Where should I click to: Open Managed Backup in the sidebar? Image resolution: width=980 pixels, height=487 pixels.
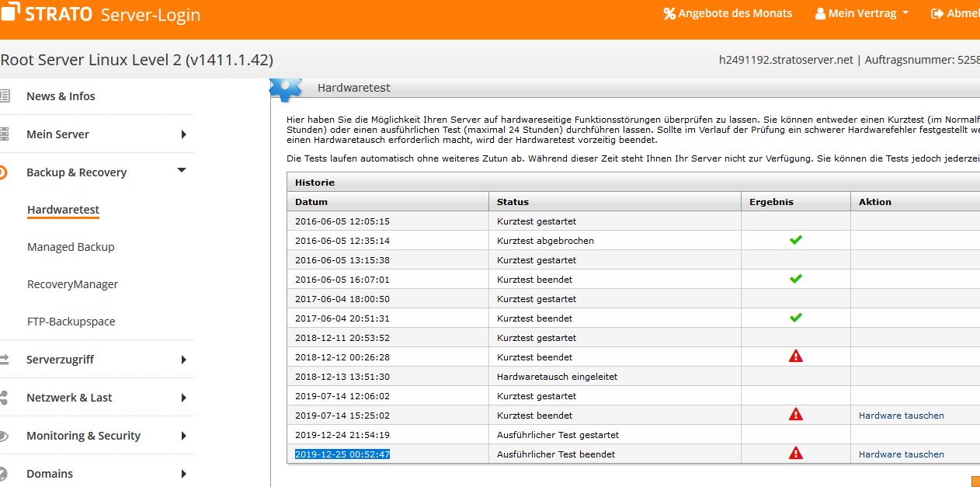tap(71, 247)
